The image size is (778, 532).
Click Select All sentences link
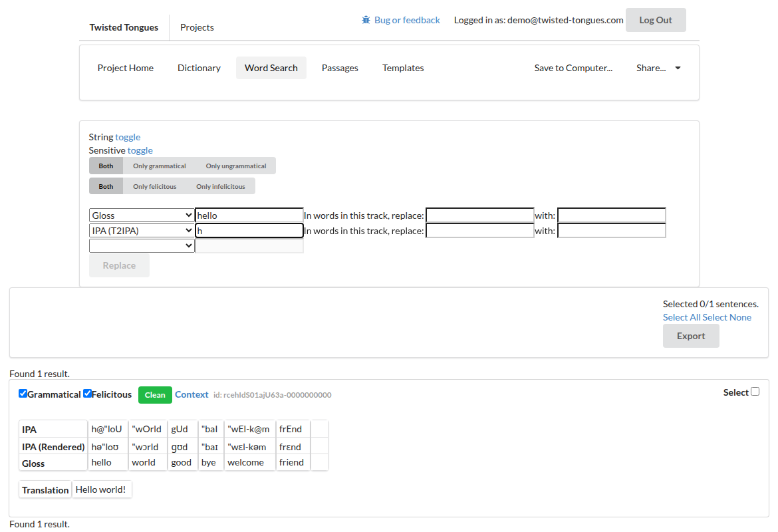pos(682,317)
